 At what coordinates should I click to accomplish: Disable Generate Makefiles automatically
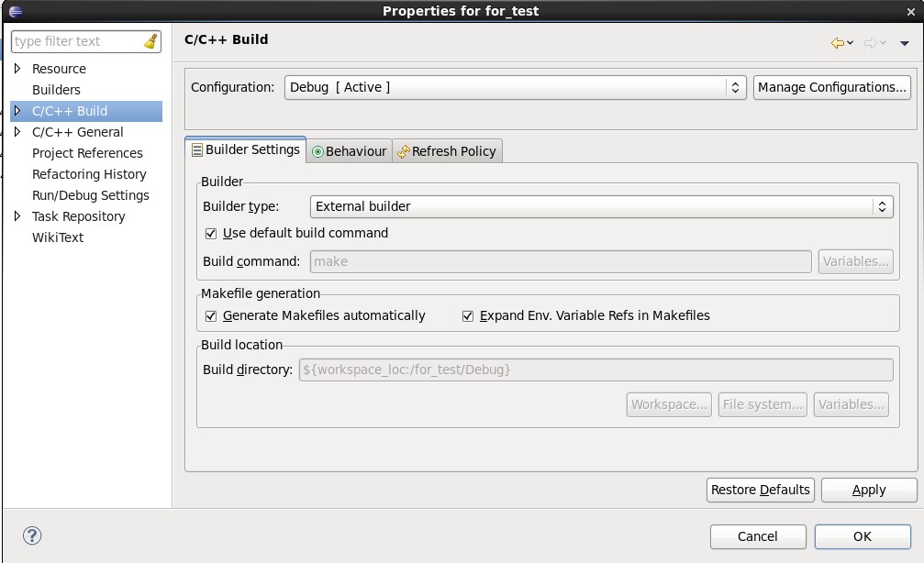pyautogui.click(x=211, y=316)
